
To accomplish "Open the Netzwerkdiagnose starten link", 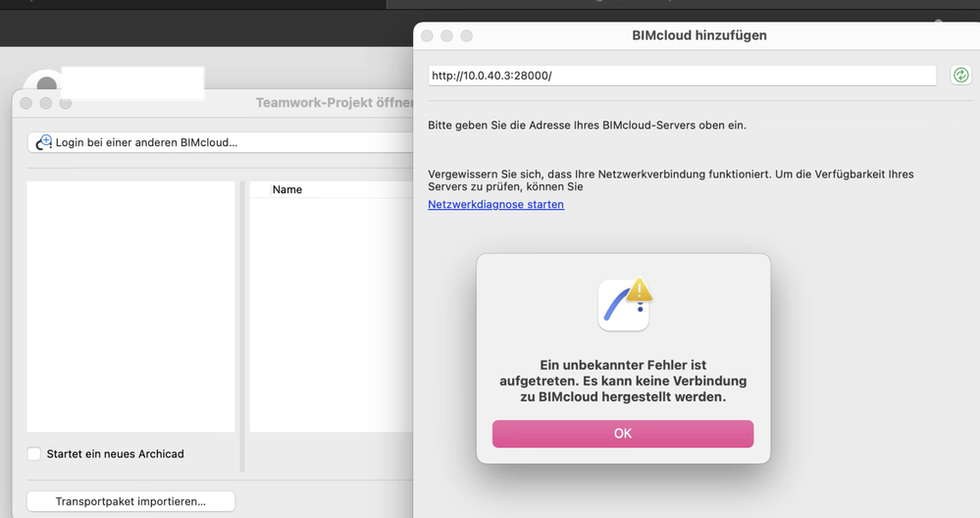I will pos(495,204).
